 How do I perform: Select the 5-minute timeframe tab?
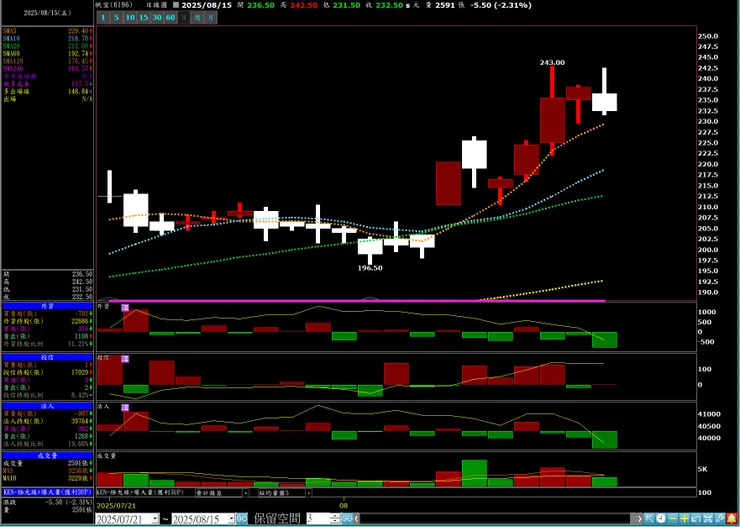[116, 18]
